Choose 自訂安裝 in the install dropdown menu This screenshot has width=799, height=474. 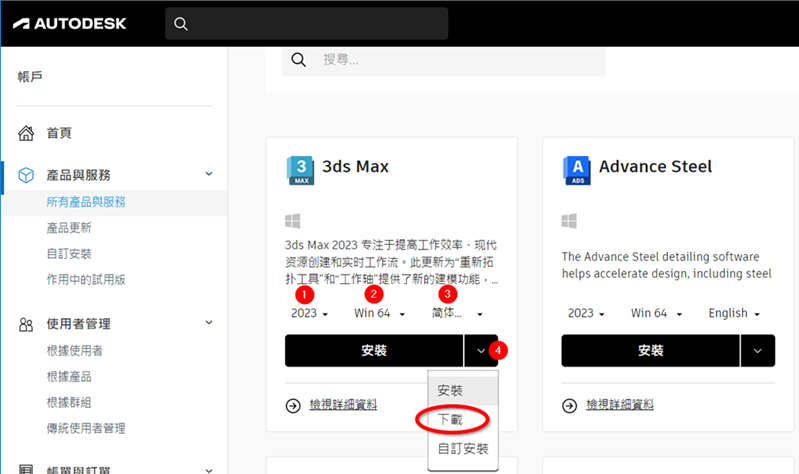coord(463,449)
